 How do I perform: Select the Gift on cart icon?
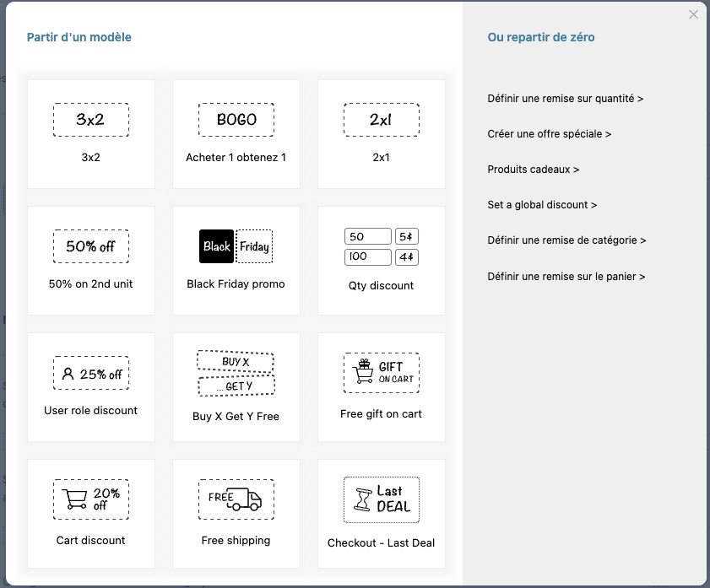382,373
